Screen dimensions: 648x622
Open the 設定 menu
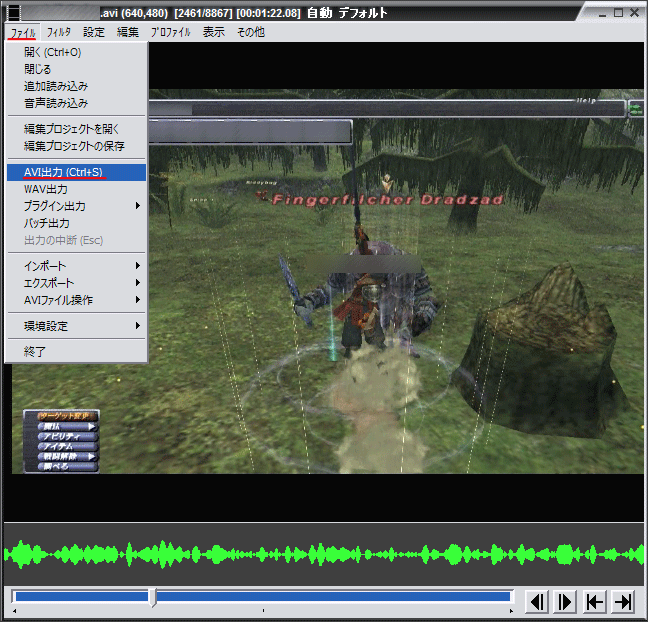[x=94, y=32]
